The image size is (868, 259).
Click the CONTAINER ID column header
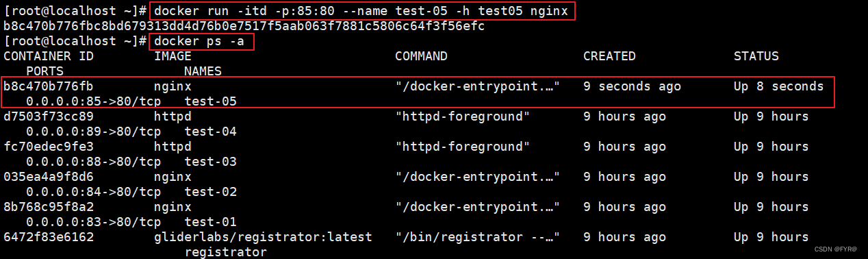[48, 56]
